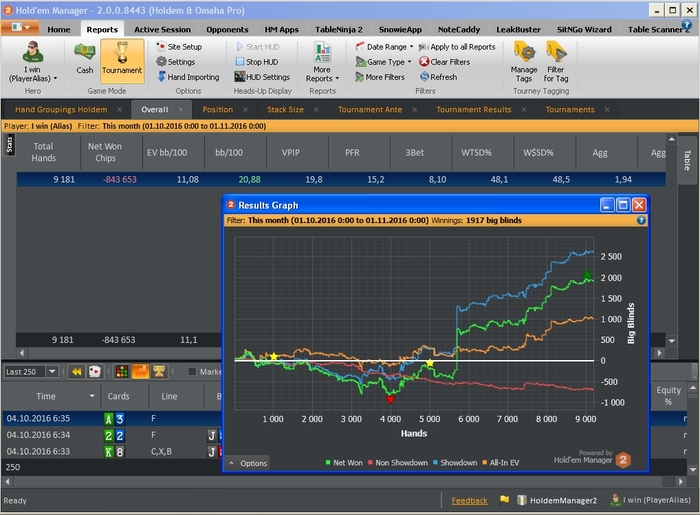
Task: Open More Filters
Action: click(x=380, y=77)
